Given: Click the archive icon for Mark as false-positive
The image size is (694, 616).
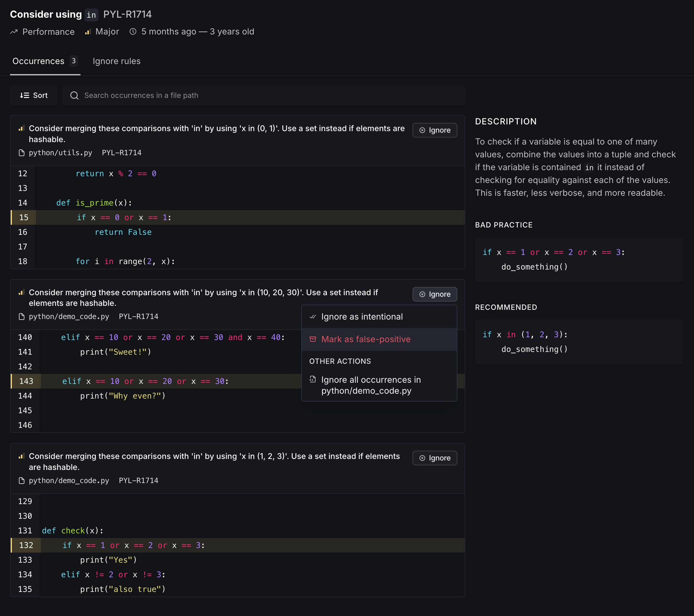Looking at the screenshot, I should [x=313, y=339].
